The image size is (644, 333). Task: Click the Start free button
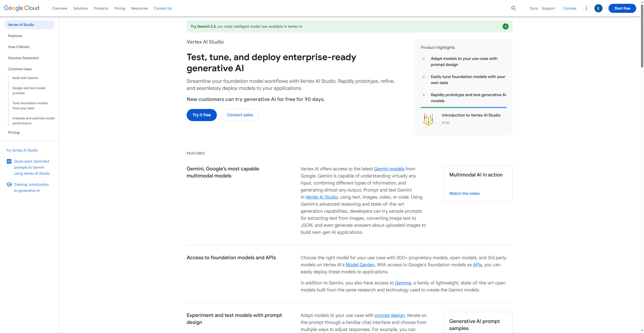click(622, 8)
